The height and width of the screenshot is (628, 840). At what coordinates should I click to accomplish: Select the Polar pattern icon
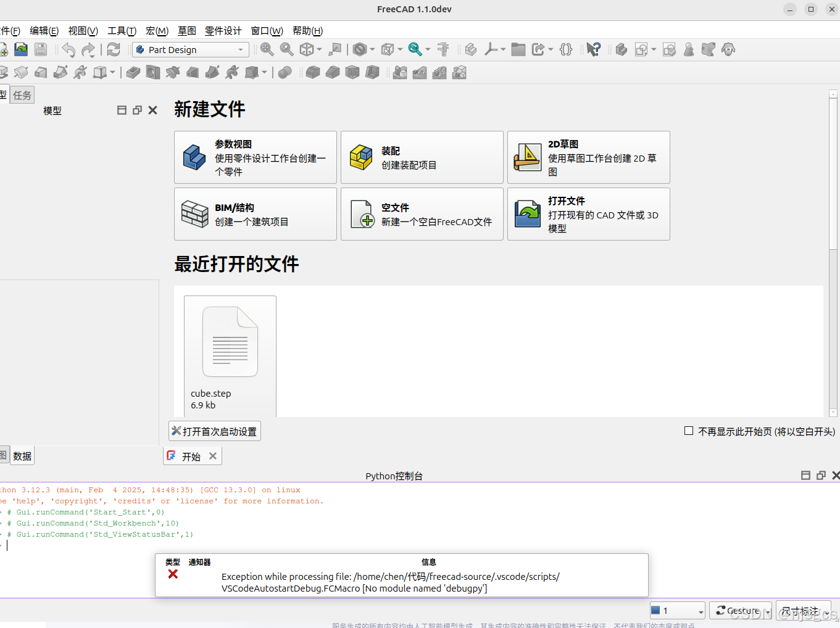(x=439, y=73)
